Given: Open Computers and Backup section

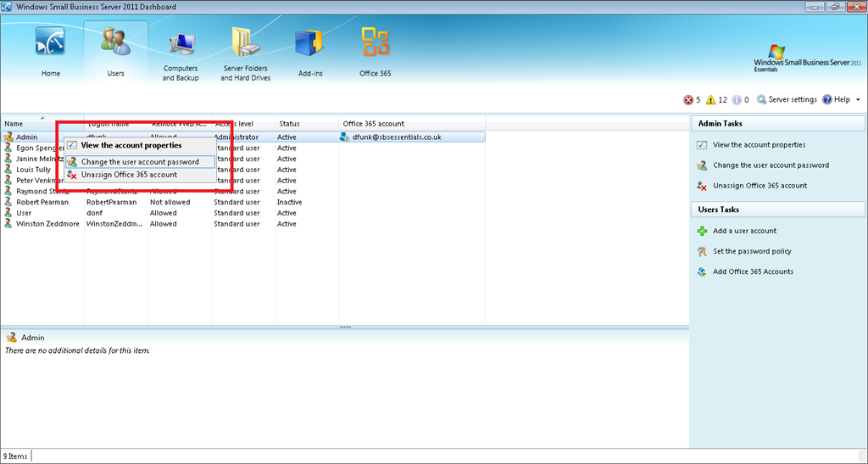Looking at the screenshot, I should point(181,45).
